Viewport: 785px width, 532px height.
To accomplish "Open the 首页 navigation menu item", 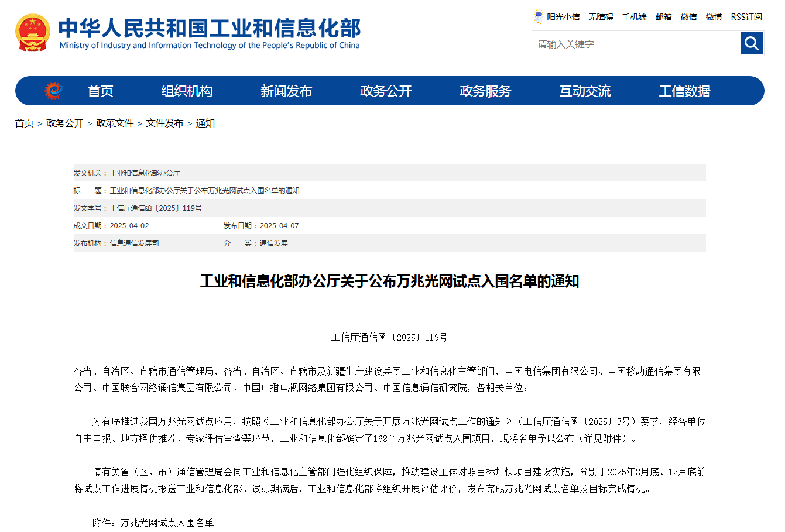I will tap(100, 91).
